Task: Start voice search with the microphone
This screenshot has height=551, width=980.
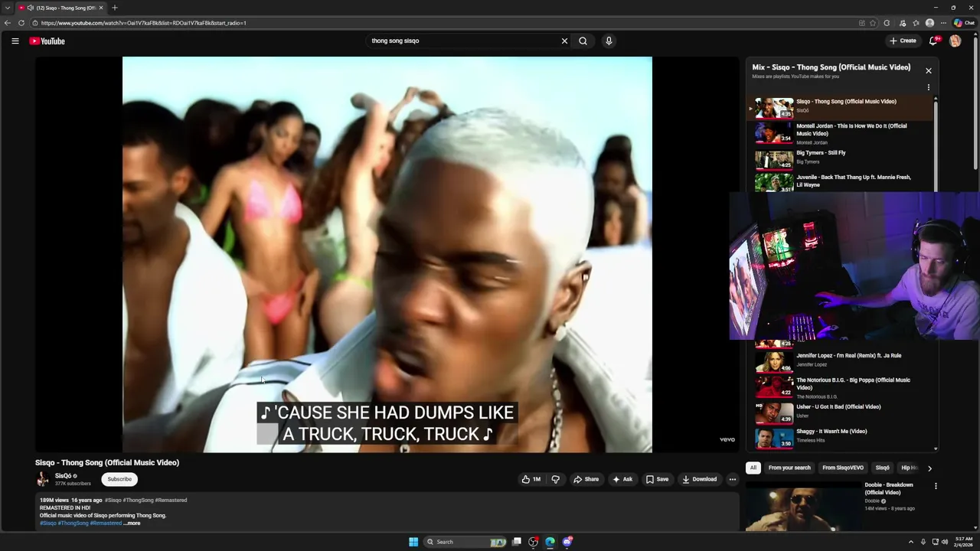Action: [609, 41]
